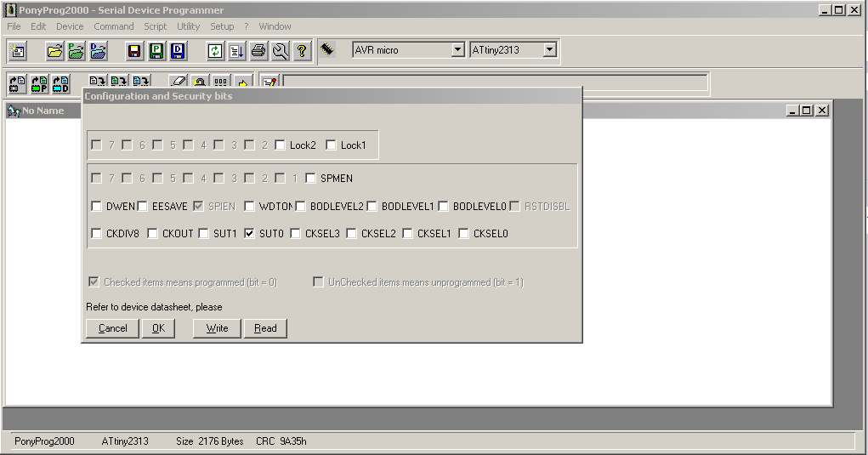Open a device file using the yellow folder icon
Screen dimensions: 868x455
(x=54, y=51)
